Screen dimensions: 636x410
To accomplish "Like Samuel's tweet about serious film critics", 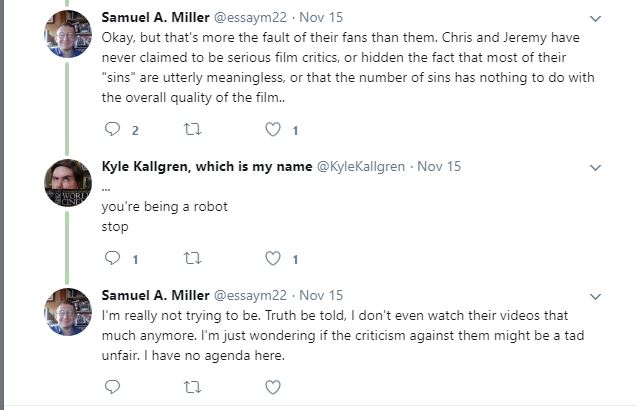I will tap(273, 129).
